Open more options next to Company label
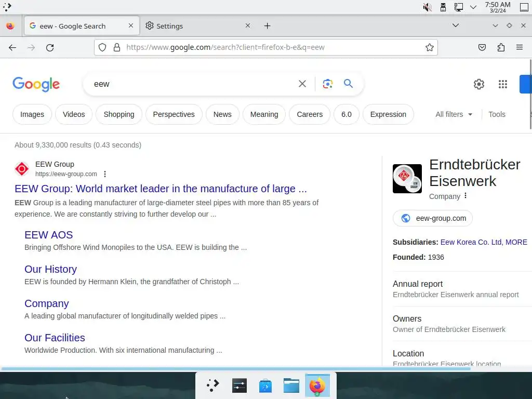The image size is (532, 399). coord(465,196)
